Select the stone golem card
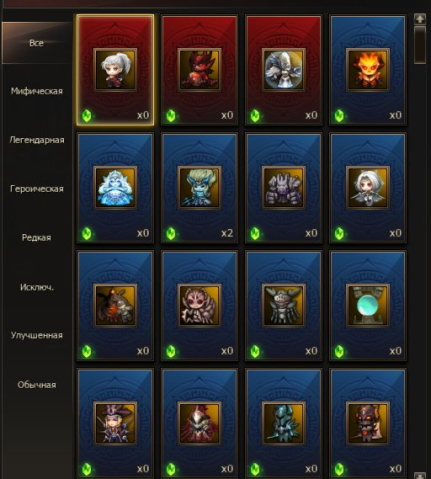The width and height of the screenshot is (431, 479). pos(284,188)
